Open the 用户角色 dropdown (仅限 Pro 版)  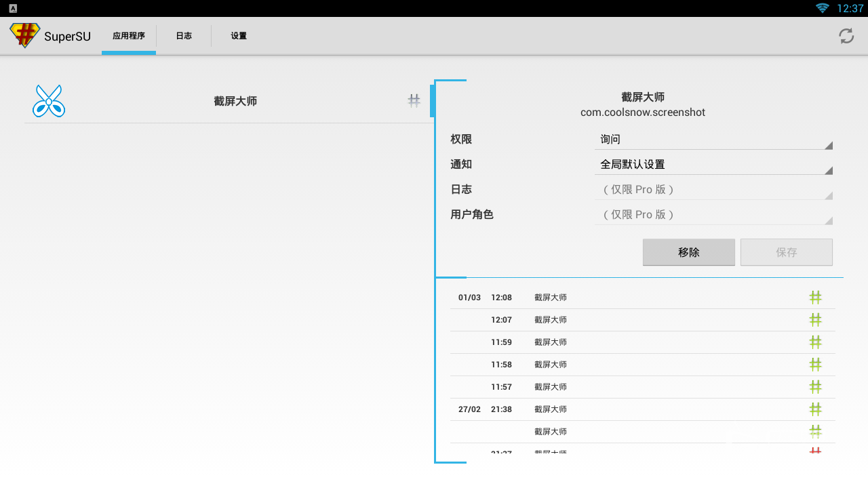713,214
